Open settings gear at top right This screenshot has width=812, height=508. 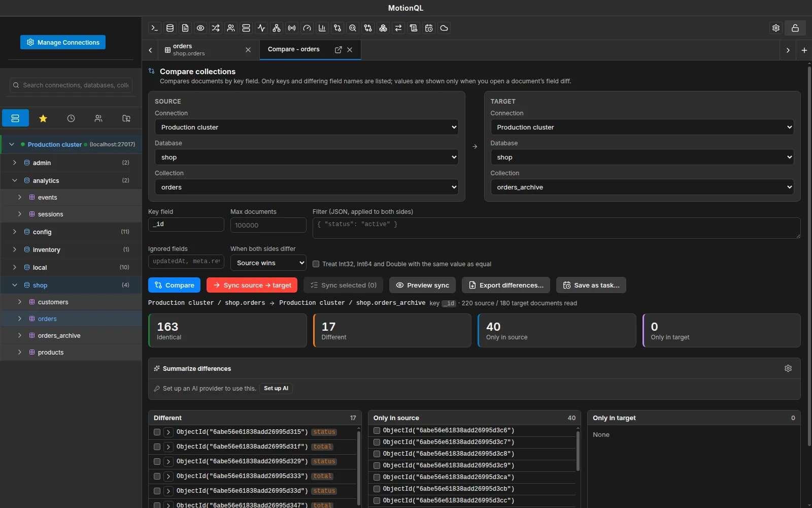point(776,28)
